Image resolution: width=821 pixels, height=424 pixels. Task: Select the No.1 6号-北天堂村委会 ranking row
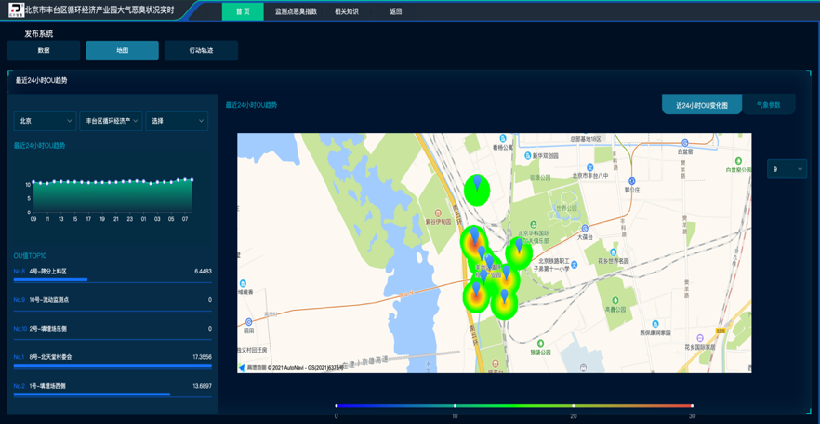112,357
